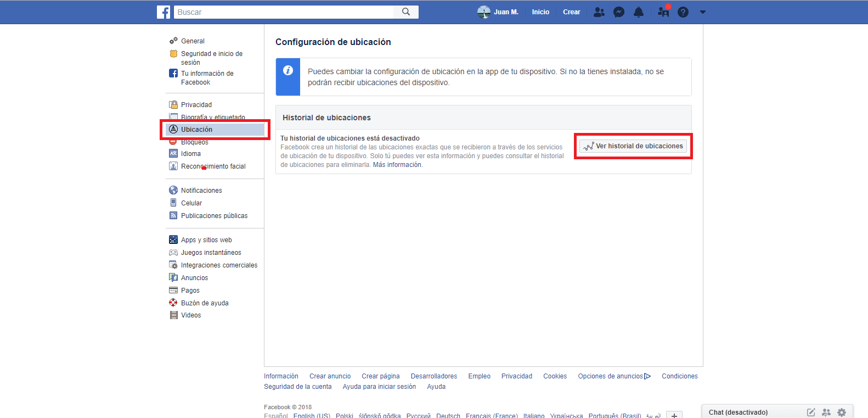Click the Pagos credit card icon
The width and height of the screenshot is (868, 418).
click(x=173, y=290)
